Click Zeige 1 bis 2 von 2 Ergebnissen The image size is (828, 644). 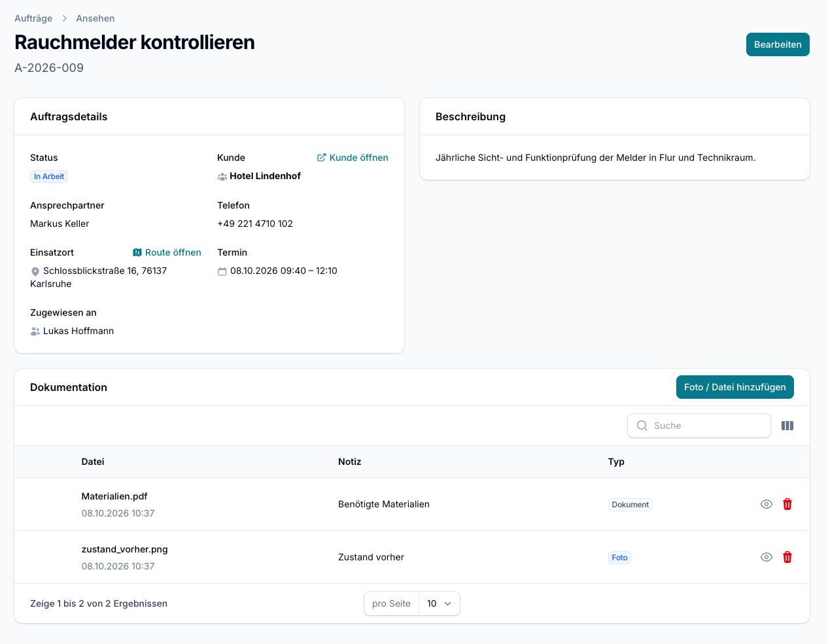click(x=99, y=603)
